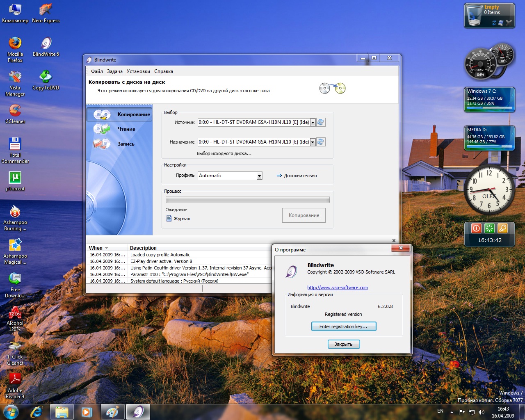Switch to the Запись mode

[x=119, y=144]
